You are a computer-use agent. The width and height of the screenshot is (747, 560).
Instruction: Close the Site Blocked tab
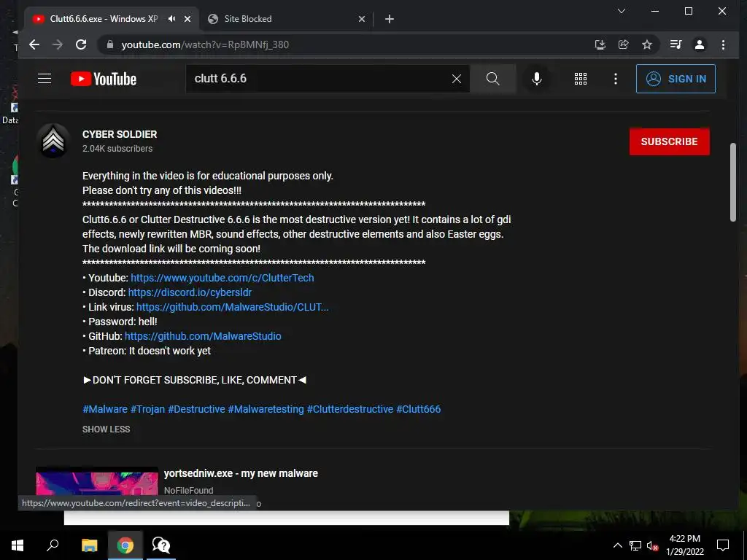[362, 19]
